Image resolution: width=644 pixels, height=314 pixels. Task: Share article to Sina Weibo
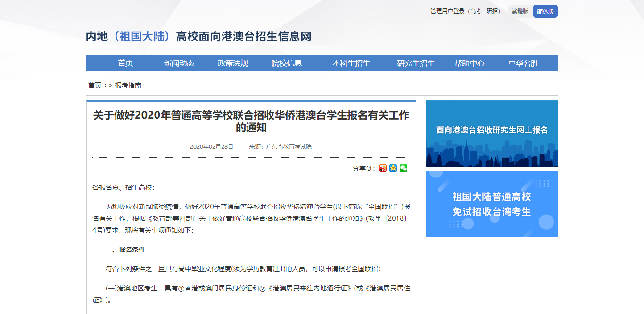383,169
